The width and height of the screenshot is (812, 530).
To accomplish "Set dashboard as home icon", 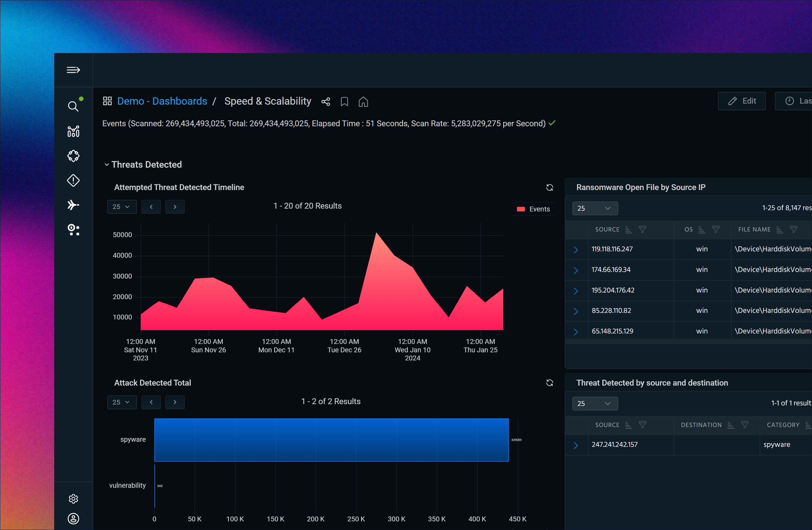I will pyautogui.click(x=363, y=102).
